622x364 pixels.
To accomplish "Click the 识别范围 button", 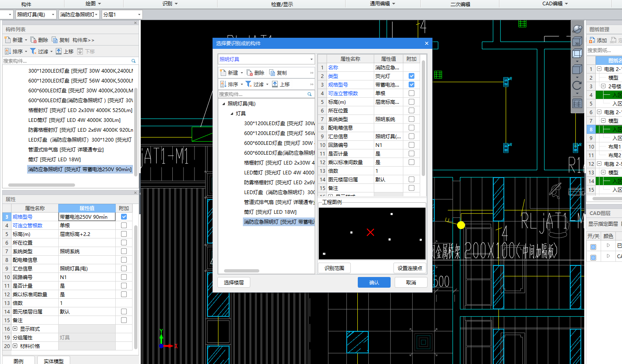I will [x=334, y=268].
